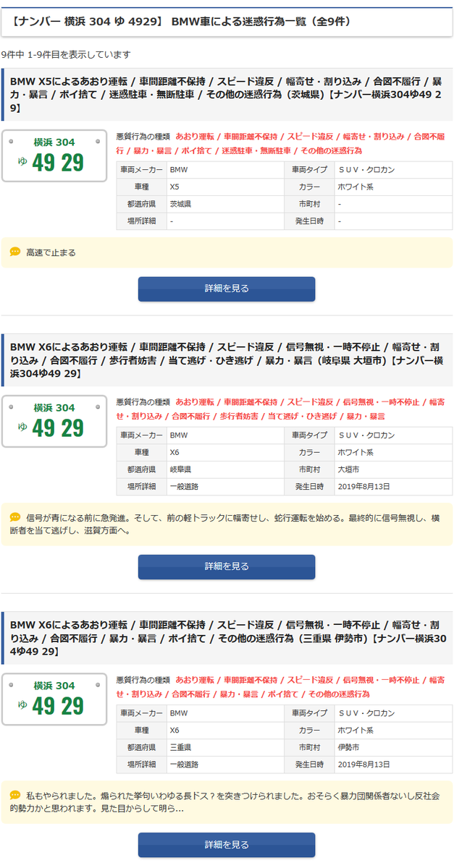
Task: Click 一般道路 in the 岐阜県 entry
Action: tap(184, 487)
